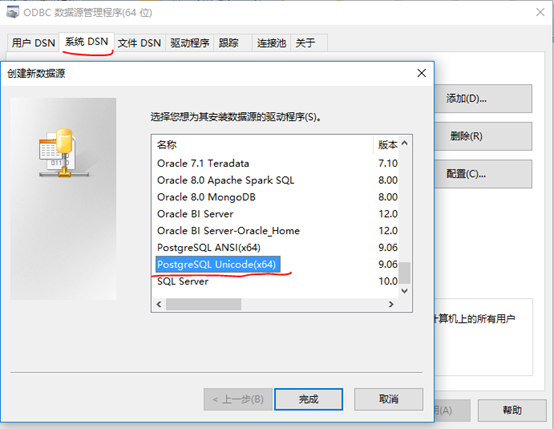Viewport: 554px width, 429px height.
Task: Click the horizontal scroll right arrow
Action: point(391,304)
